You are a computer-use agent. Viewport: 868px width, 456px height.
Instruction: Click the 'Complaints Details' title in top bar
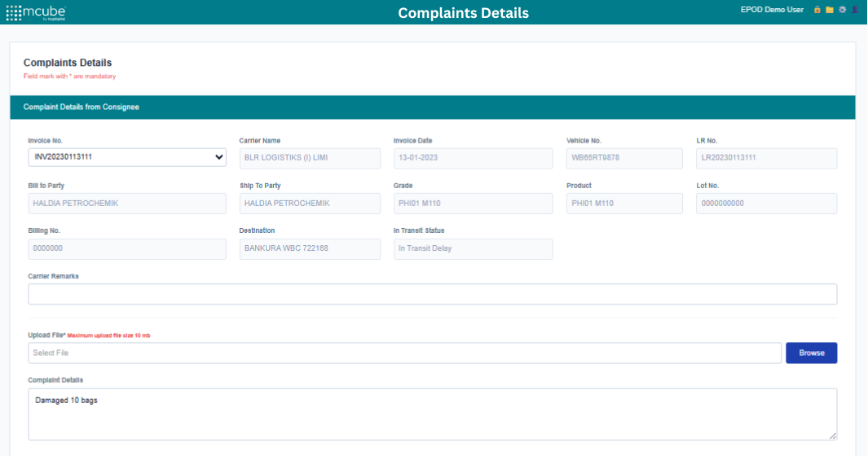tap(463, 13)
